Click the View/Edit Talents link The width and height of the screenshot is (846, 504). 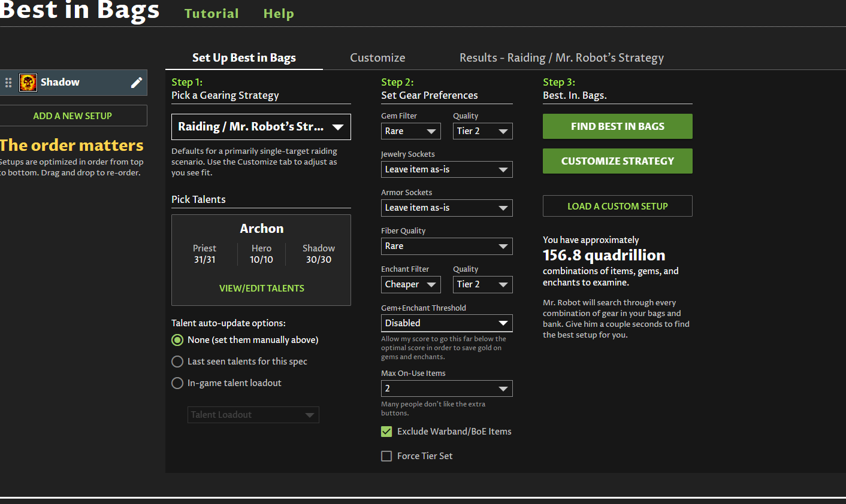261,289
